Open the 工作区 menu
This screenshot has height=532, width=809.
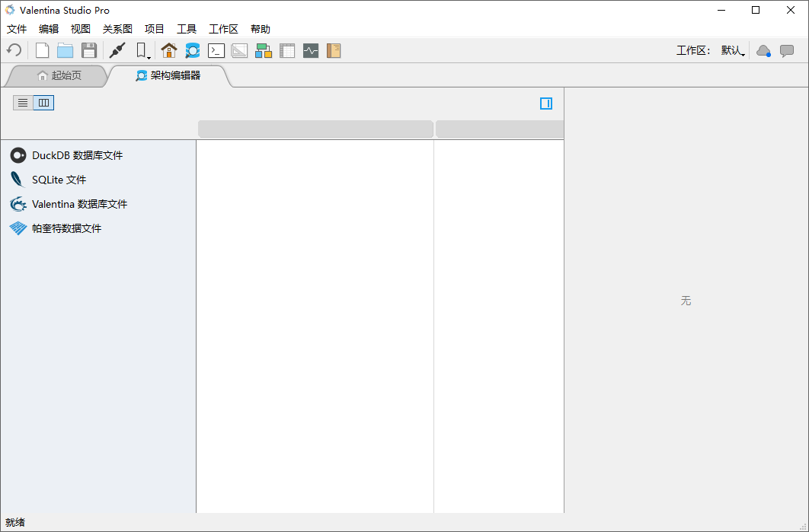[223, 29]
